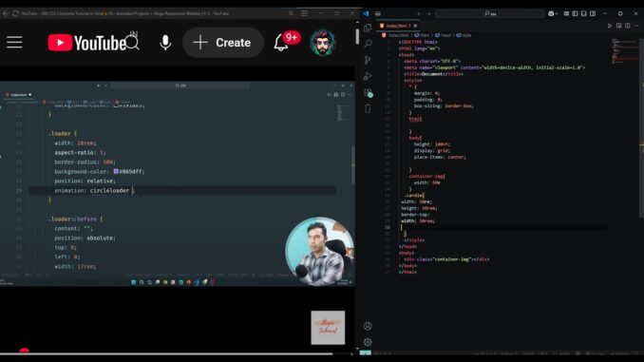Screen dimensions: 644x362
Task: Click the Create button on YouTube
Action: tap(223, 43)
